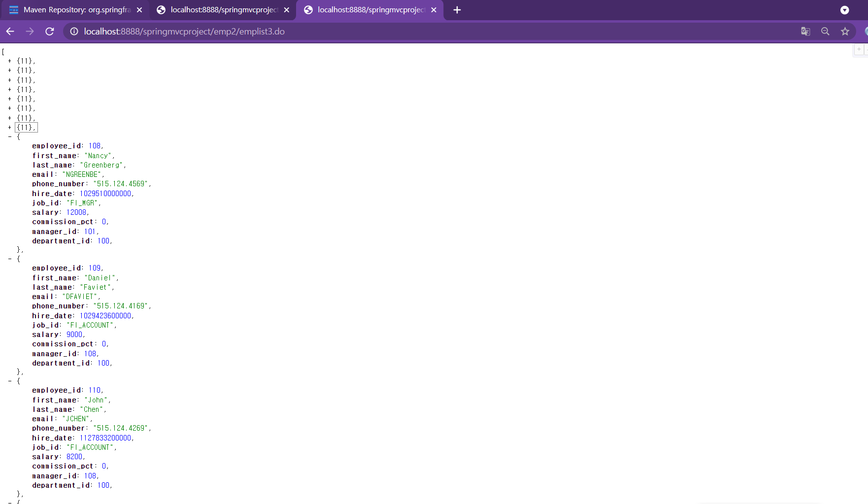This screenshot has width=868, height=504.
Task: Bookmark this page with the star icon
Action: click(845, 32)
